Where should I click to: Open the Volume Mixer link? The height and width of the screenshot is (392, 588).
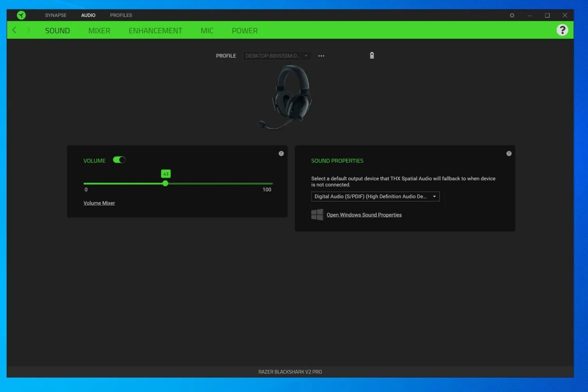[x=99, y=203]
